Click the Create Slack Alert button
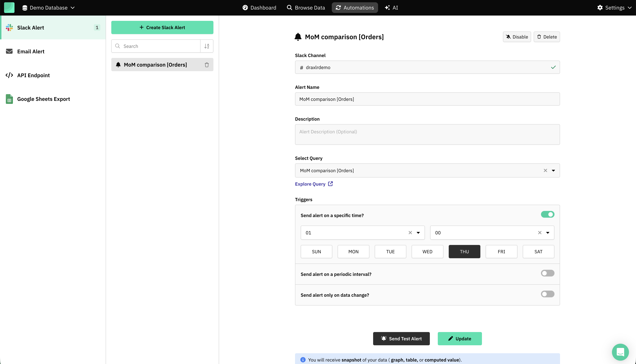636x364 pixels. click(x=162, y=27)
